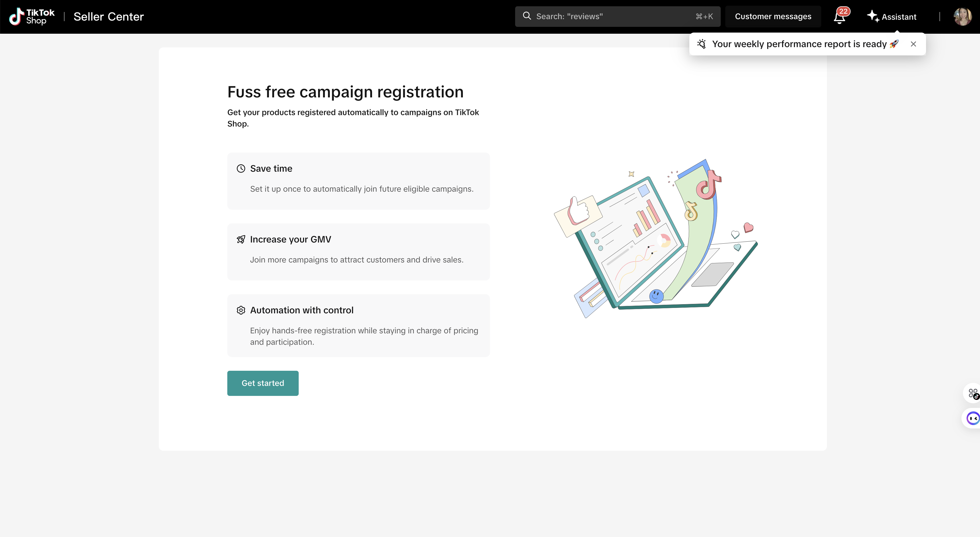Click the clock icon beside Save time

pyautogui.click(x=241, y=169)
